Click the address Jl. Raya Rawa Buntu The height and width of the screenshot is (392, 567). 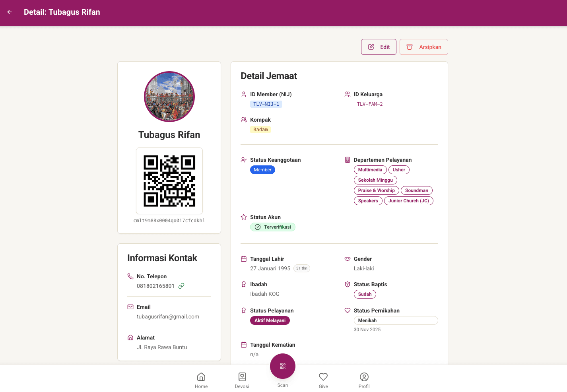tap(162, 347)
